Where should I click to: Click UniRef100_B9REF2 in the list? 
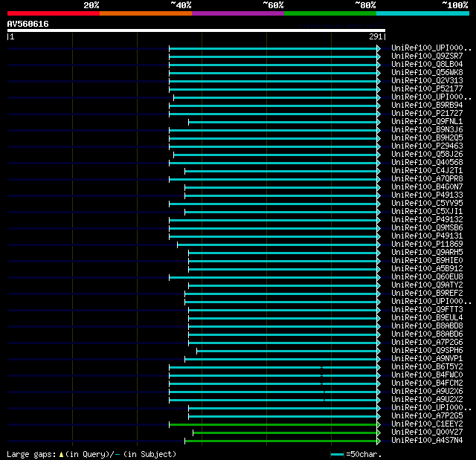(427, 294)
